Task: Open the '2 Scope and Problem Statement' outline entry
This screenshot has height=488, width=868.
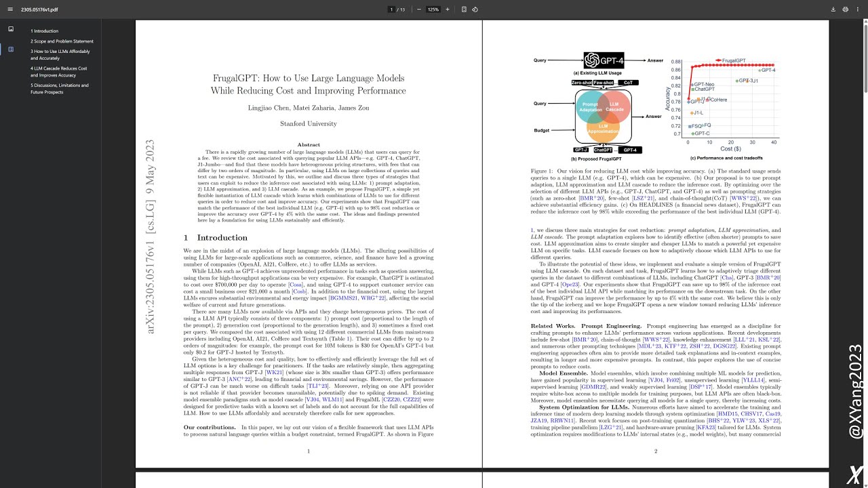Action: (x=62, y=41)
